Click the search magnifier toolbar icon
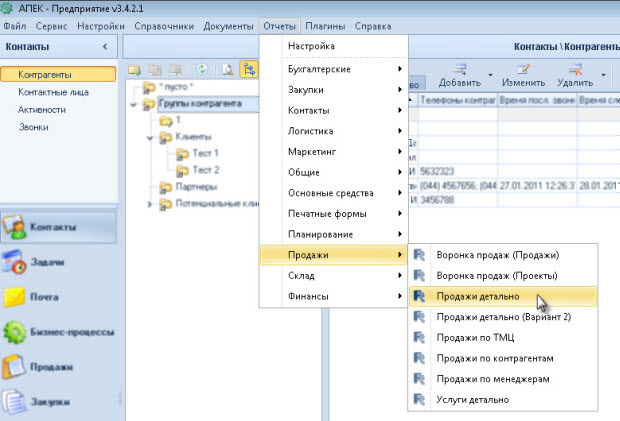This screenshot has height=421, width=620. (x=227, y=70)
